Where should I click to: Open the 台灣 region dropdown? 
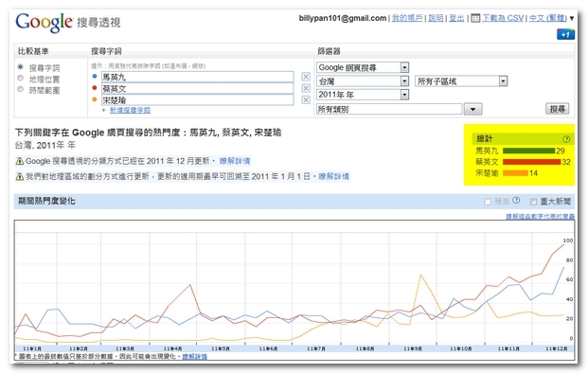click(x=363, y=81)
